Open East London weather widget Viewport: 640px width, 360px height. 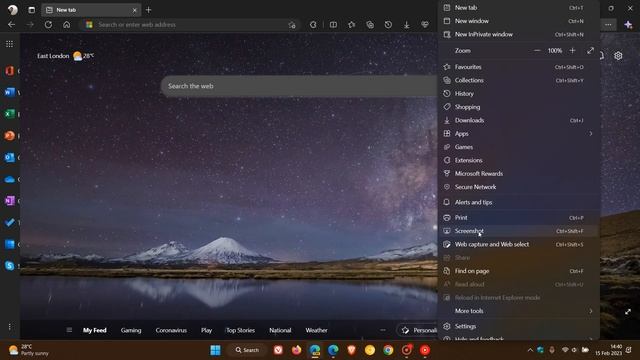(65, 56)
